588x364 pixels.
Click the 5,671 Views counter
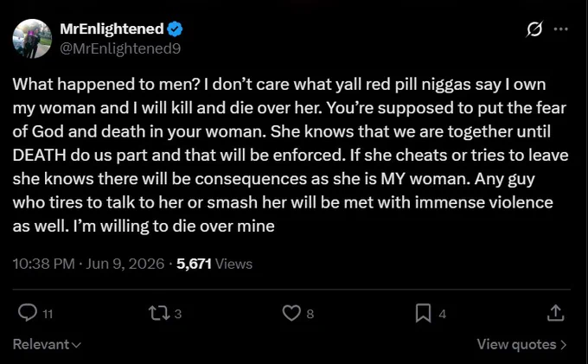[214, 264]
